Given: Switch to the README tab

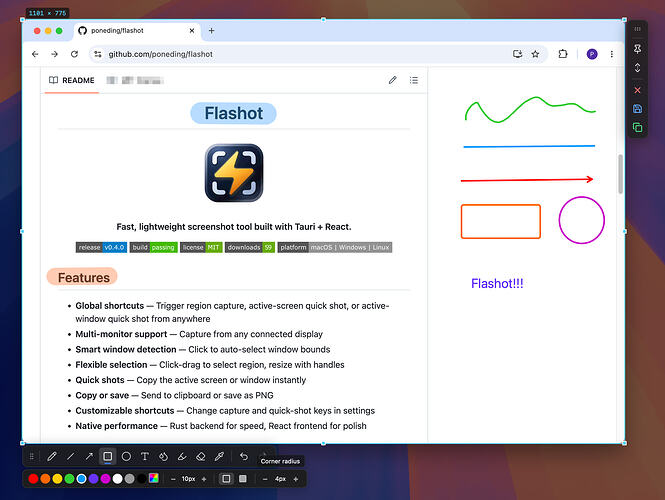Looking at the screenshot, I should [72, 80].
